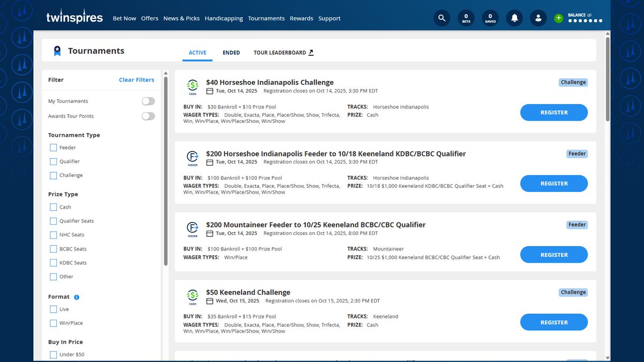The width and height of the screenshot is (644, 362).
Task: Open the Rewards menu
Action: coord(302,18)
